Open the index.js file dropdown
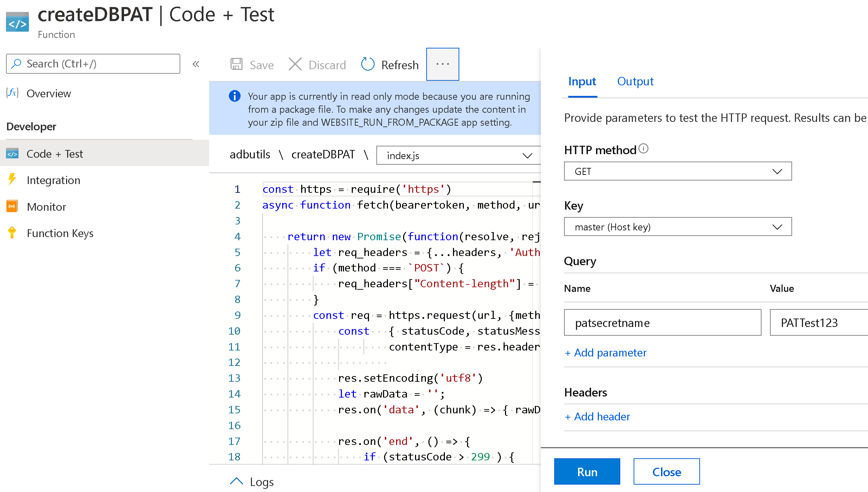Image resolution: width=868 pixels, height=492 pixels. [x=458, y=156]
